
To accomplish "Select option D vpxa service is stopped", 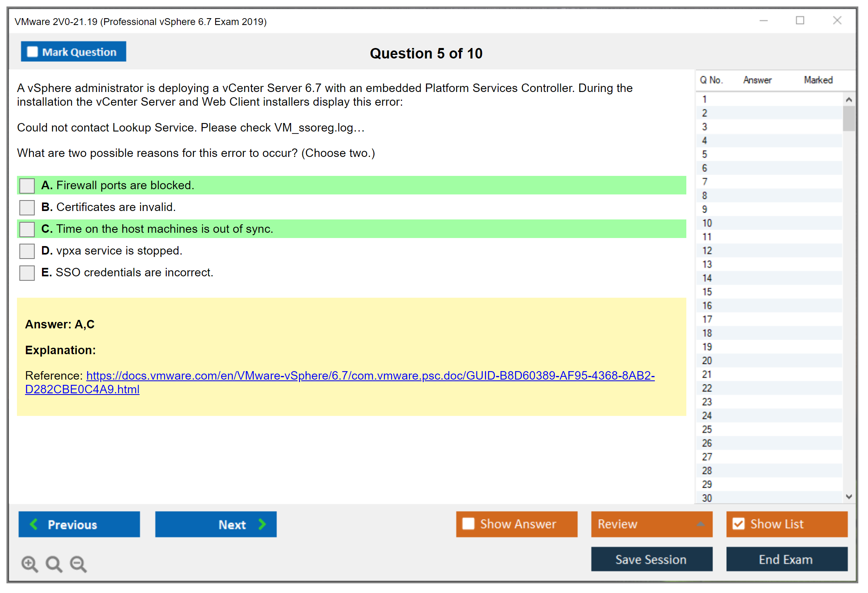I will (x=27, y=251).
